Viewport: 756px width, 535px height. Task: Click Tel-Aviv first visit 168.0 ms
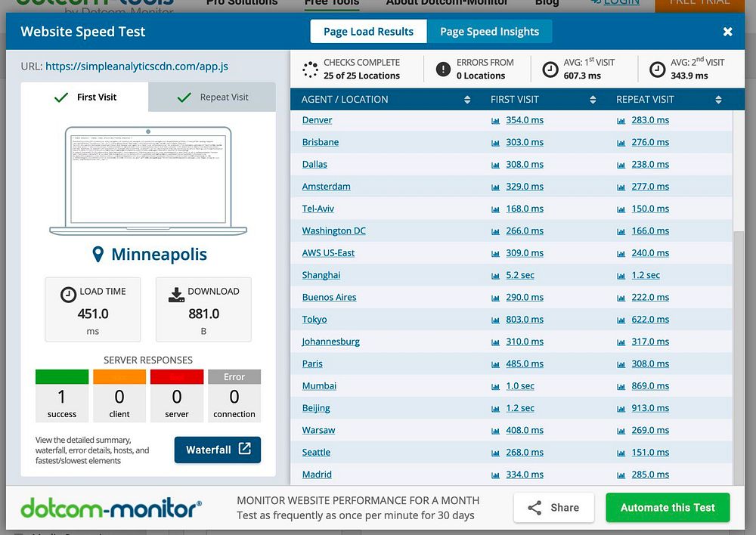[x=525, y=209]
